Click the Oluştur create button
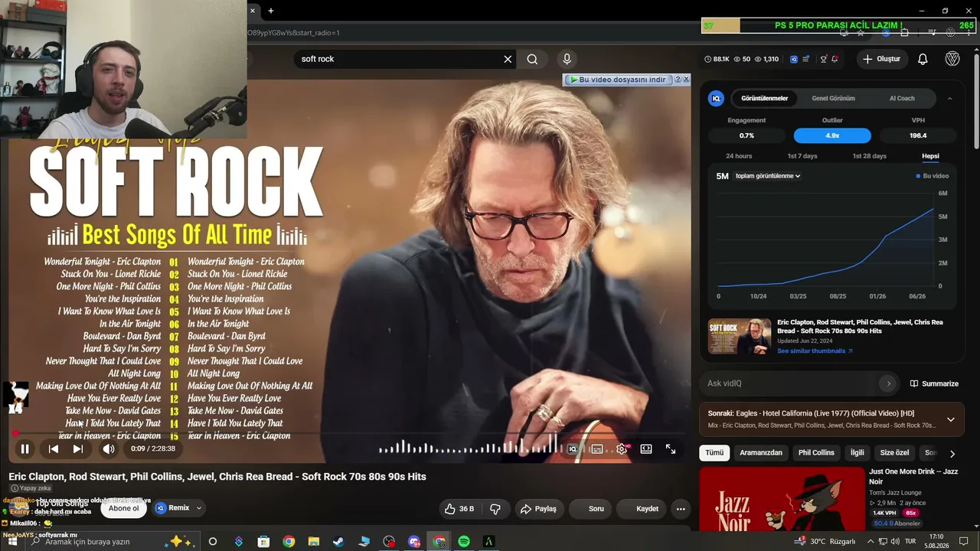Viewport: 980px width, 551px height. 881,59
